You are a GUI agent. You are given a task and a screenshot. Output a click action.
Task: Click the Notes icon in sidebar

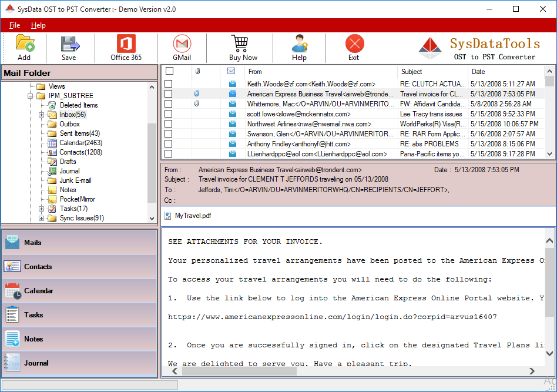tap(12, 339)
